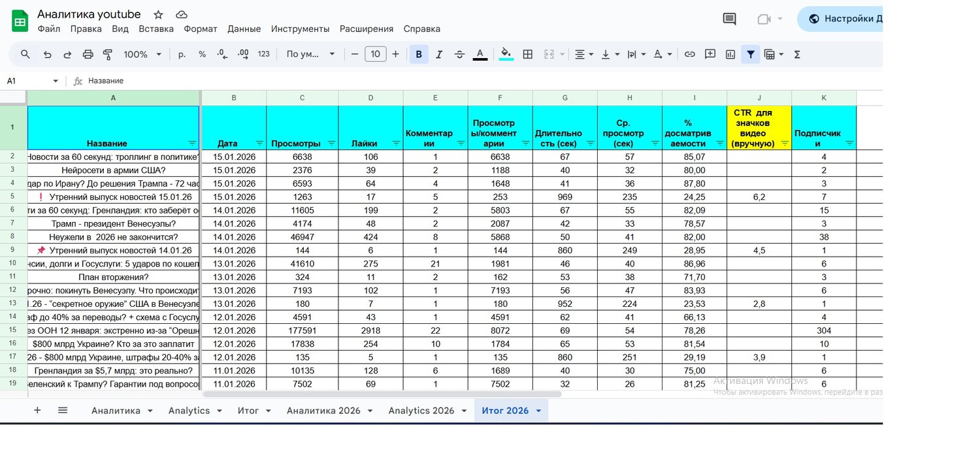Image resolution: width=980 pixels, height=461 pixels.
Task: Insert a link from the toolbar
Action: coord(689,54)
